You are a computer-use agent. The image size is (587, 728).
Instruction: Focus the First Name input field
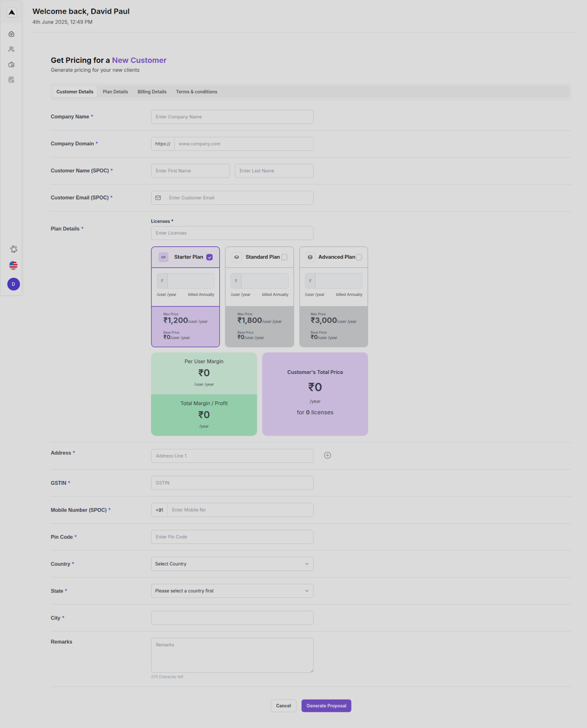point(191,171)
